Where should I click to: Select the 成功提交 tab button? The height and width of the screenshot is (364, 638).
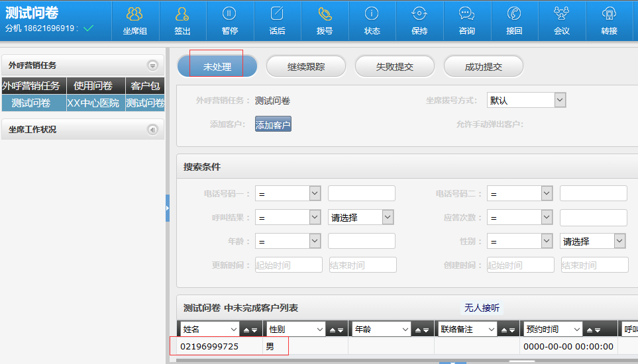tap(484, 67)
